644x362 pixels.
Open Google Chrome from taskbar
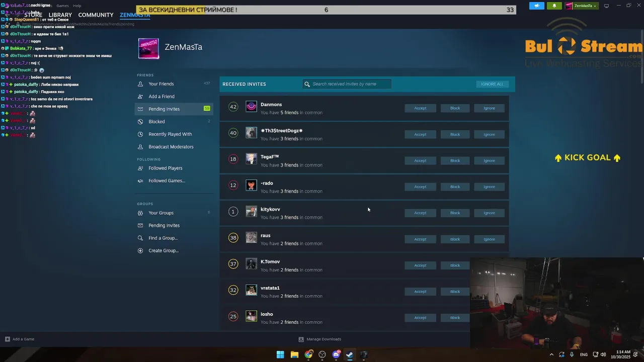[308, 354]
